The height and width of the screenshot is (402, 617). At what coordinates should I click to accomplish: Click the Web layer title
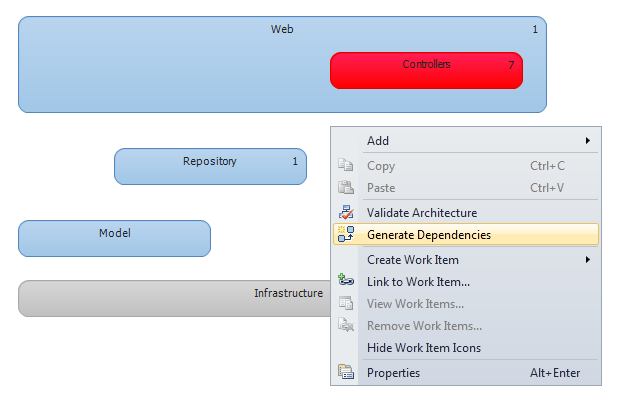pos(282,29)
